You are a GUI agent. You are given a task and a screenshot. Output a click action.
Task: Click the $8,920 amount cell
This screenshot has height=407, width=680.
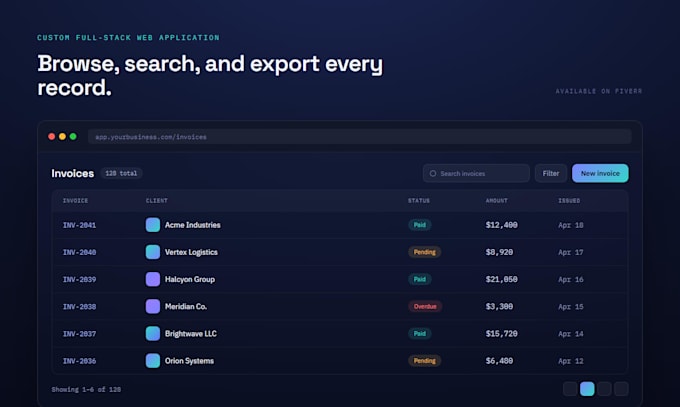point(499,252)
